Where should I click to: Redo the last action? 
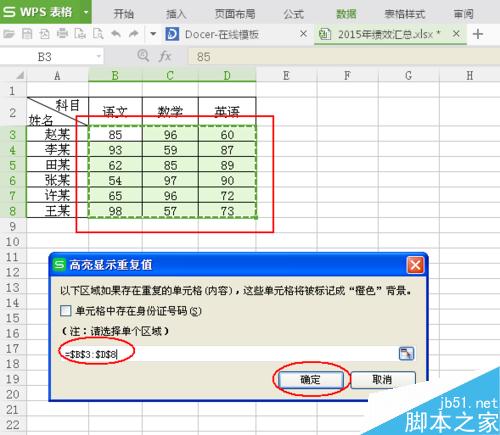pyautogui.click(x=134, y=34)
